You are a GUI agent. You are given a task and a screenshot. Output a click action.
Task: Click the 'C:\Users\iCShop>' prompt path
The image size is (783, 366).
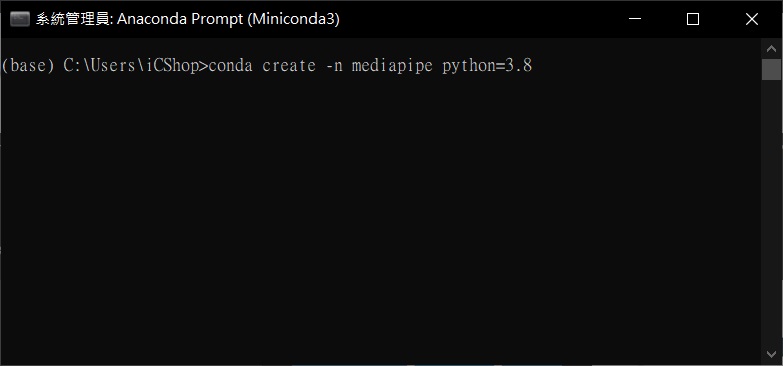click(135, 65)
